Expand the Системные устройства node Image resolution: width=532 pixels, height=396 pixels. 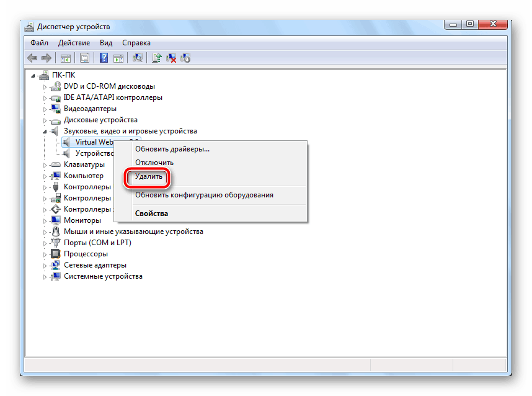coord(45,277)
